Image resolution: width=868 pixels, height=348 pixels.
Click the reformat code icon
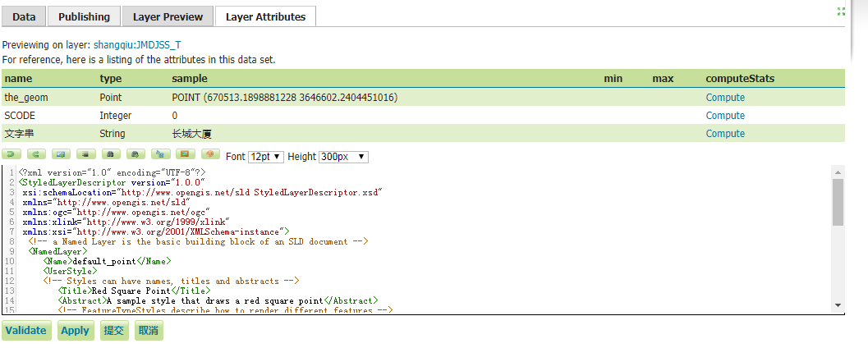point(85,154)
